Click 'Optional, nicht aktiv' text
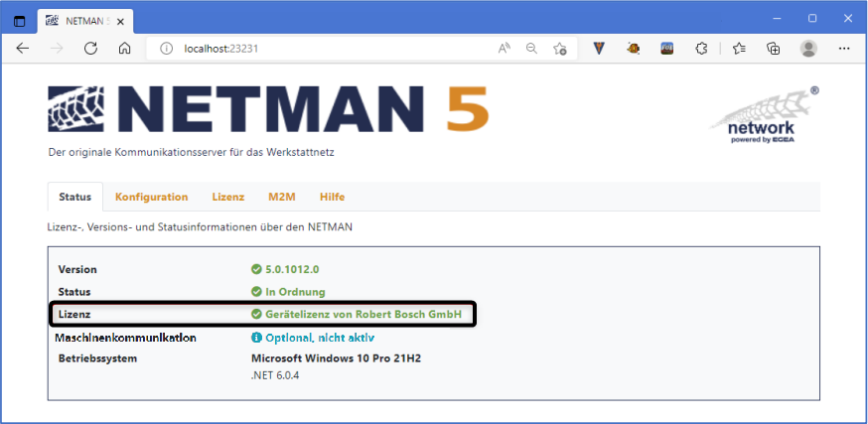This screenshot has height=424, width=868. [x=321, y=338]
